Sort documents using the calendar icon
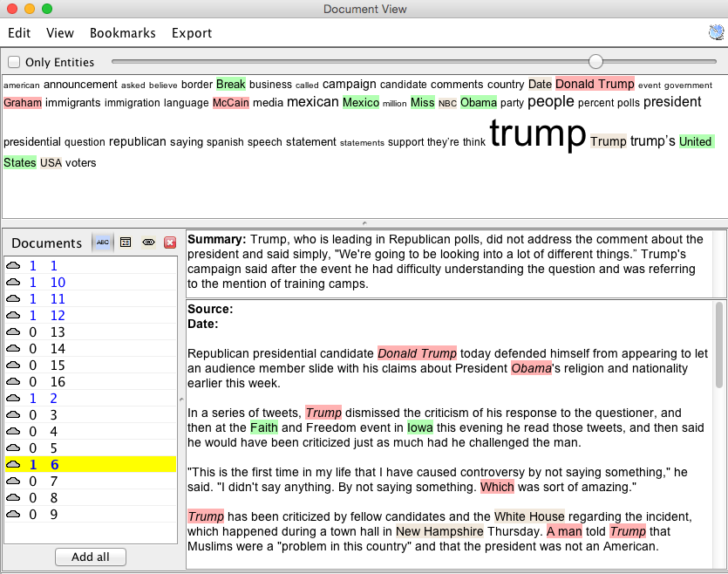This screenshot has height=574, width=728. pyautogui.click(x=126, y=243)
